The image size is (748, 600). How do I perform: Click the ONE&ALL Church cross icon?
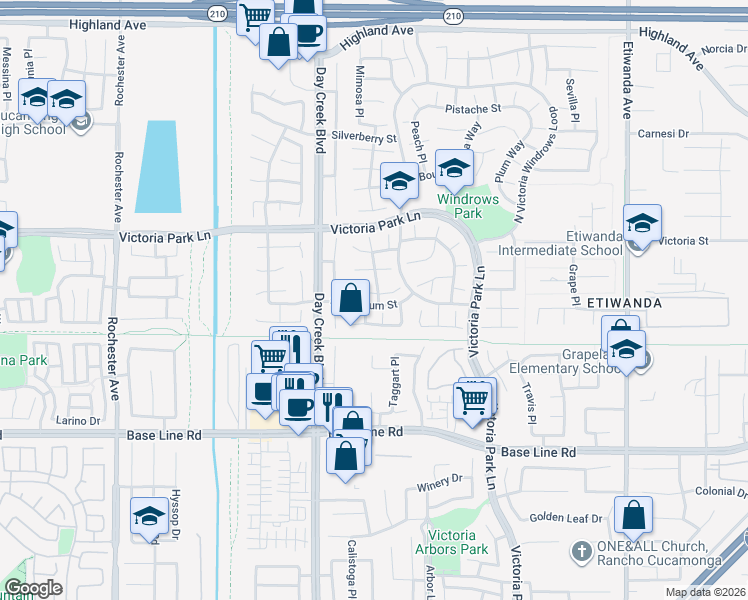(x=582, y=553)
